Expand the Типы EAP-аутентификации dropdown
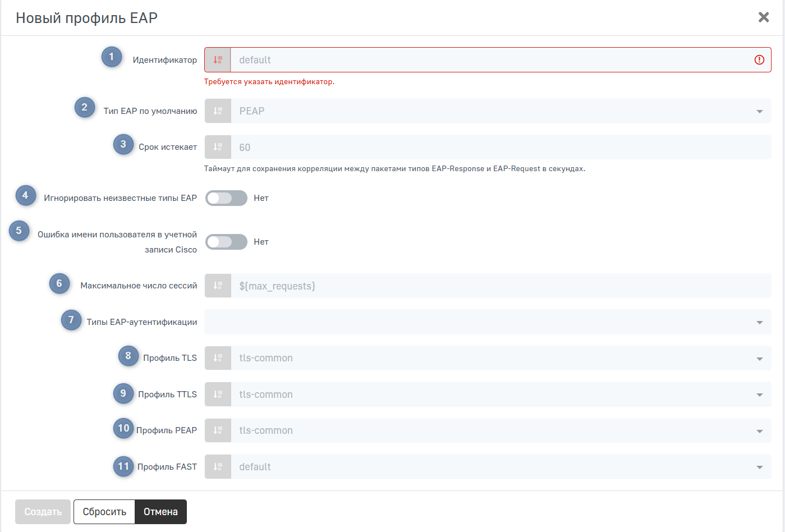 tap(487, 322)
